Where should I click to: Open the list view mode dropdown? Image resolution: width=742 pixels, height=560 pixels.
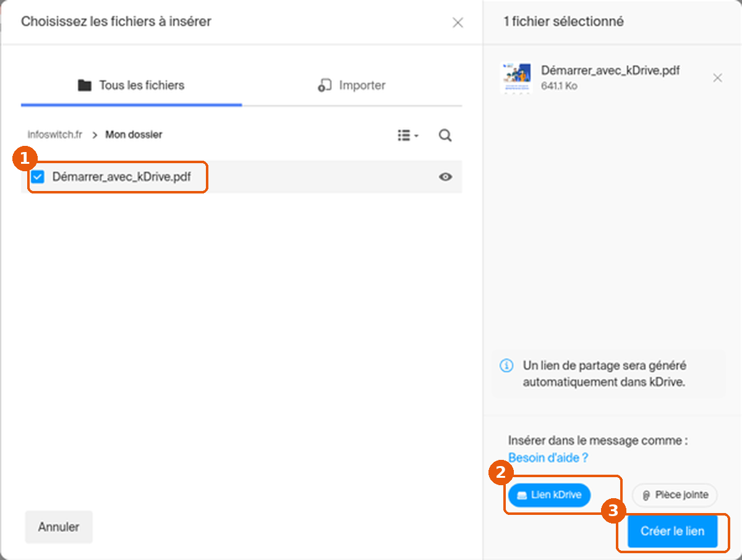(408, 135)
